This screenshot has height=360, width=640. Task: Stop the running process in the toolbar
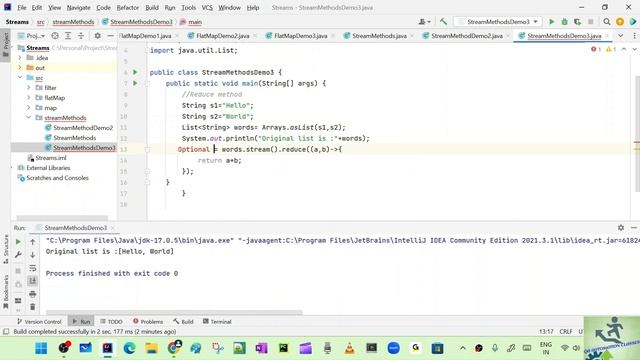pyautogui.click(x=591, y=22)
